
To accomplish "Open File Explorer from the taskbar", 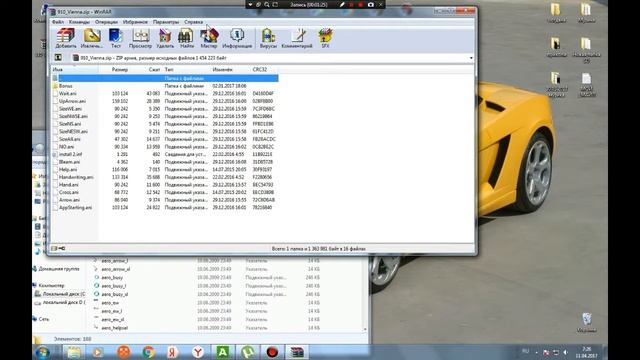I will tap(73, 352).
